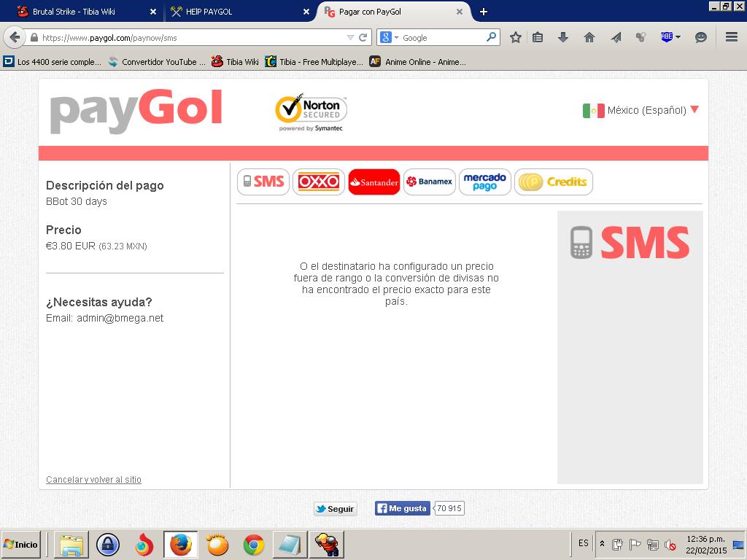Click the Norton Secured badge

311,112
